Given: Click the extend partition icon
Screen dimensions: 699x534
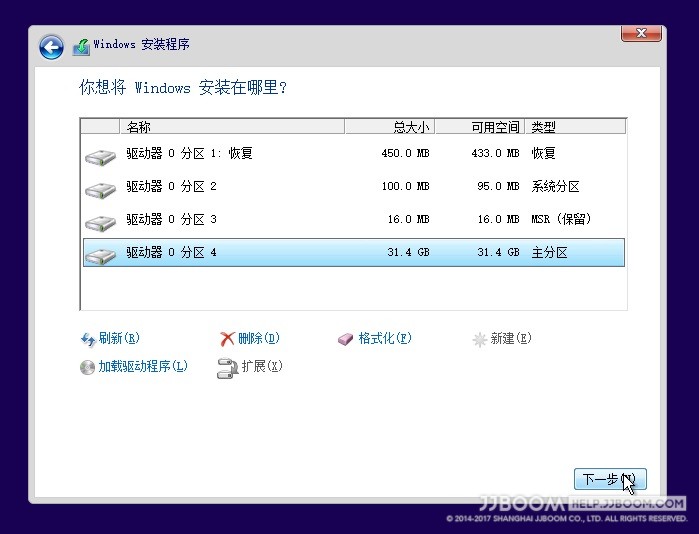Looking at the screenshot, I should 227,367.
